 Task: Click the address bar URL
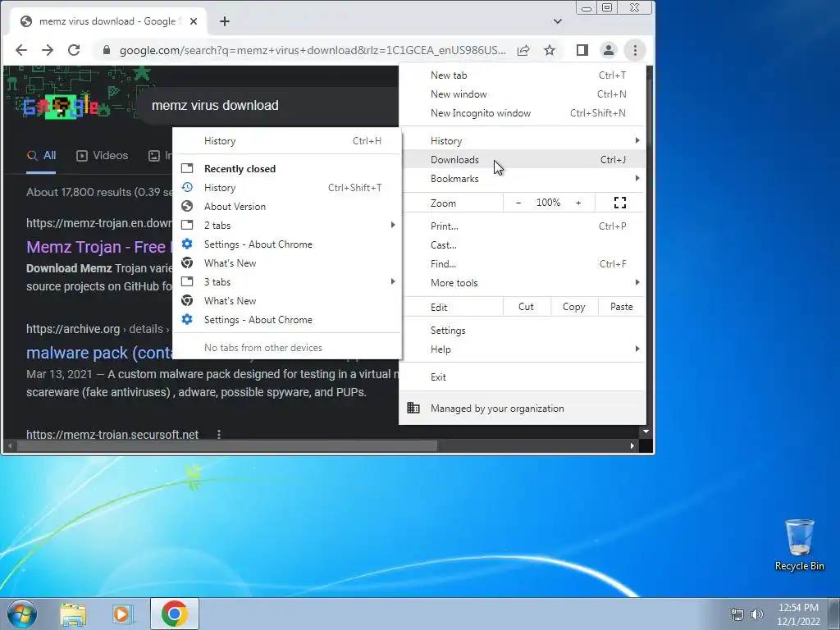312,50
